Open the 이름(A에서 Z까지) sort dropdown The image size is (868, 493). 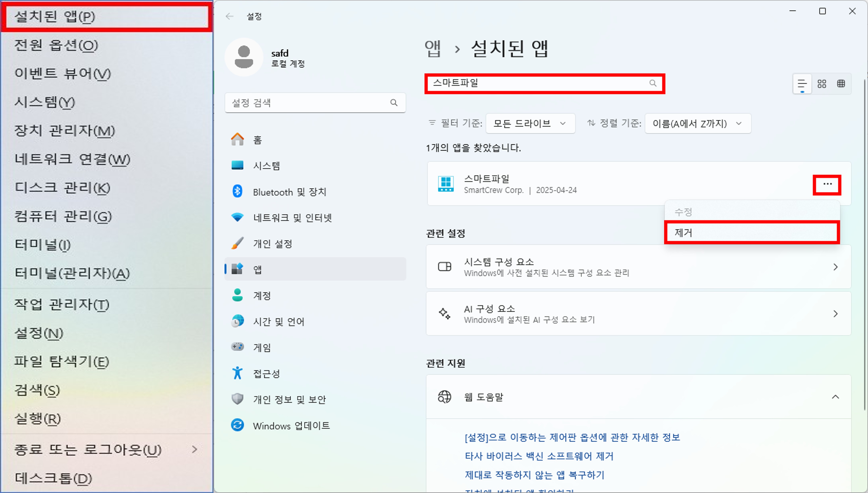697,123
